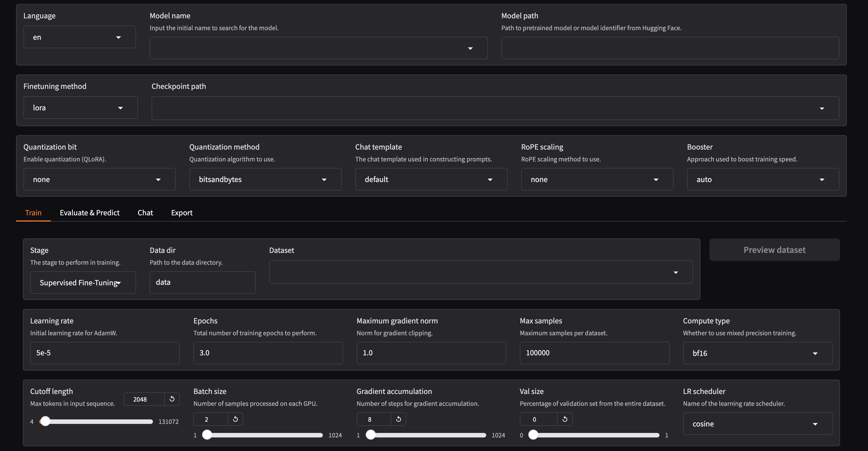The image size is (868, 451).
Task: Click the Learning rate input field
Action: (x=105, y=353)
